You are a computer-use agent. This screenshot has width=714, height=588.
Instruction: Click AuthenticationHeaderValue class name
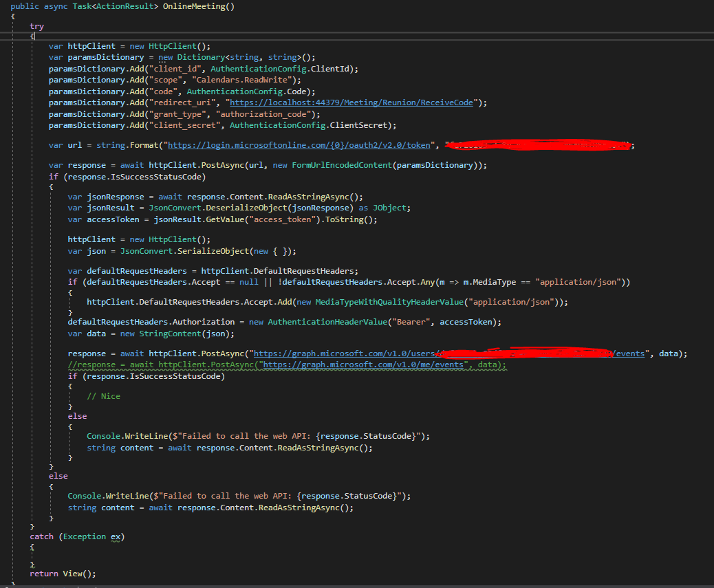coord(327,323)
